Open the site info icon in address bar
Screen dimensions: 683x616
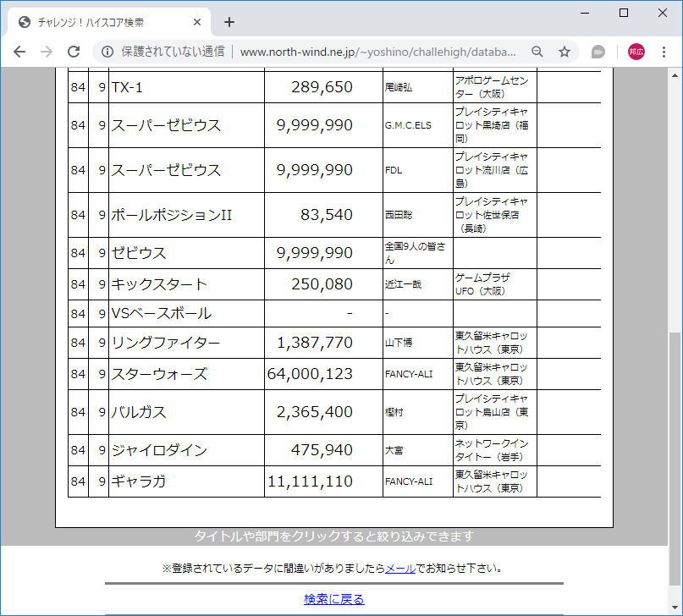(x=107, y=52)
